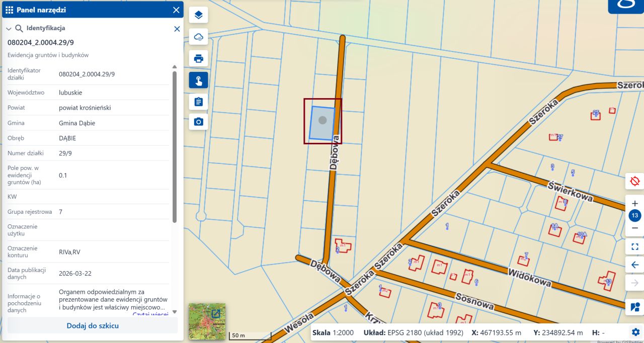Toggle the identify pointer tool
Viewport: 644px width, 343px height.
198,80
